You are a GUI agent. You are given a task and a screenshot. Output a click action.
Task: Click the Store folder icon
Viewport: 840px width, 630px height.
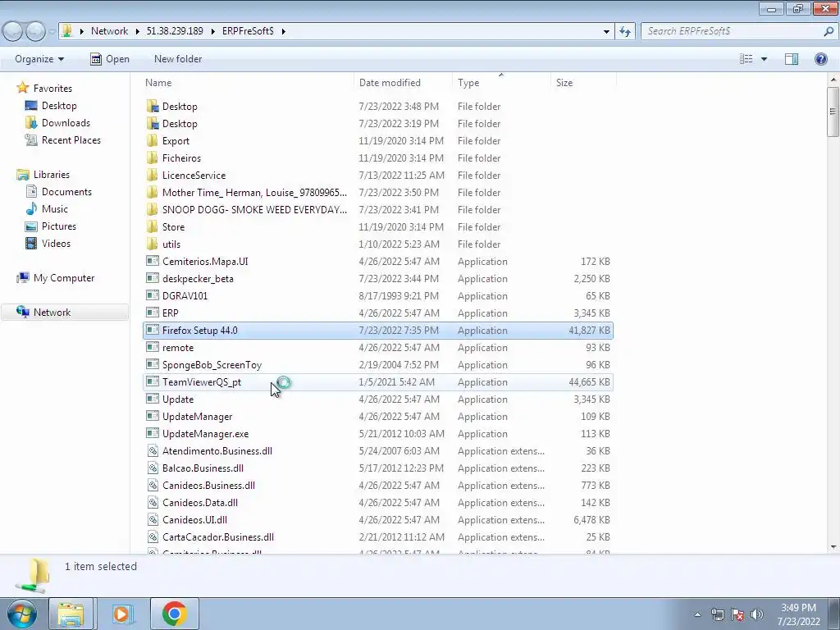tap(153, 226)
